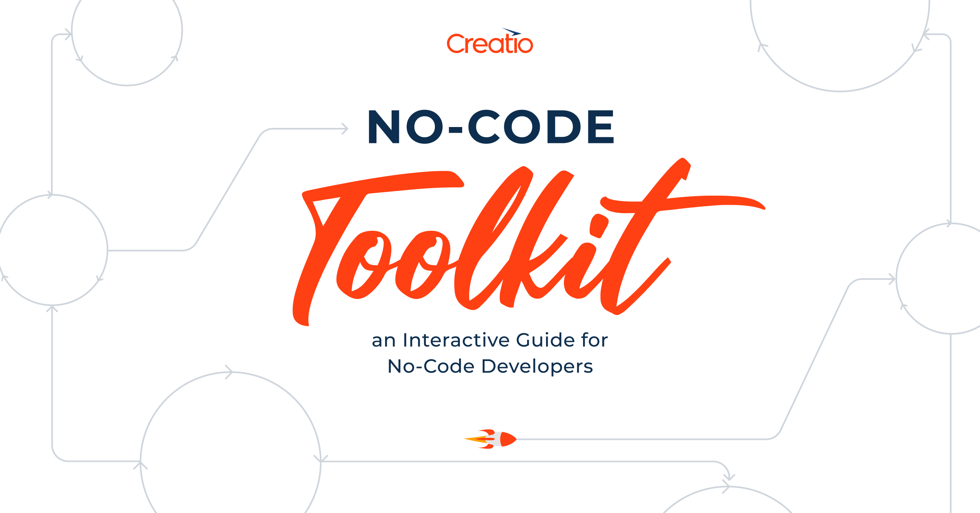
Task: Click the Interactive Guide subtitle text
Action: pos(490,339)
